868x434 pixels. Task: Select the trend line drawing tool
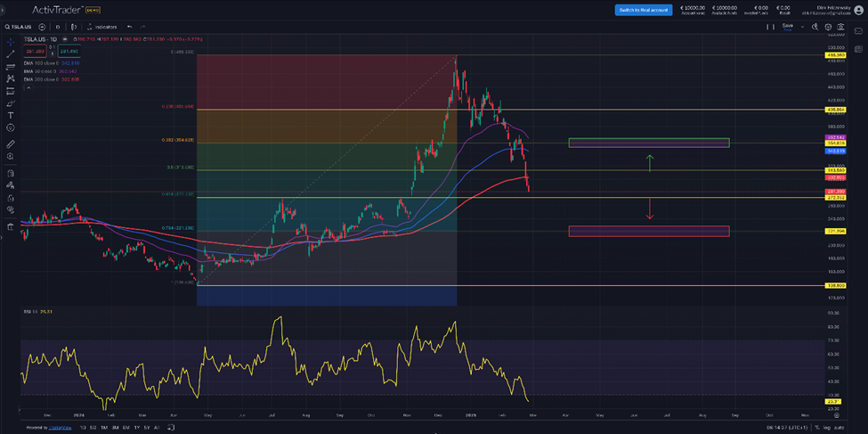tap(11, 54)
